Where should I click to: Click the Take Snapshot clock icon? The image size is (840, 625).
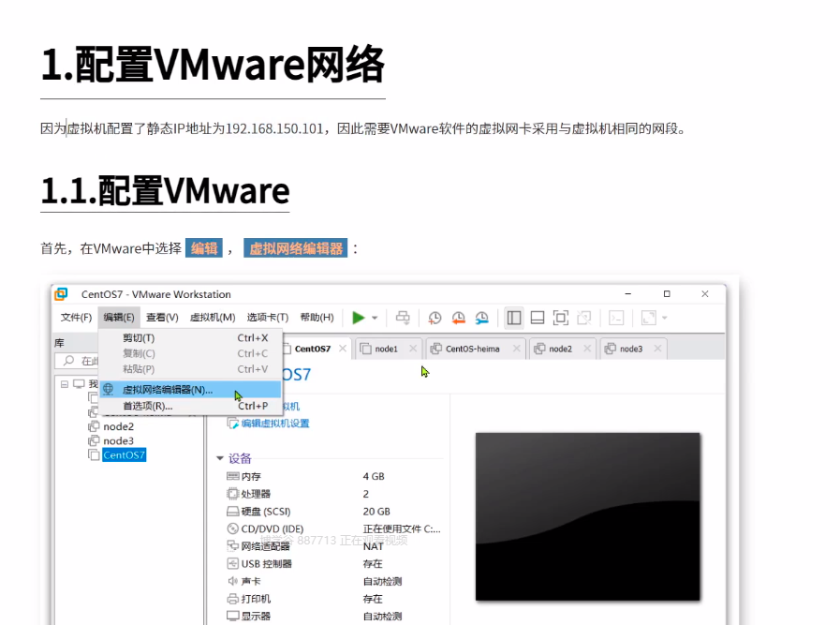click(435, 318)
